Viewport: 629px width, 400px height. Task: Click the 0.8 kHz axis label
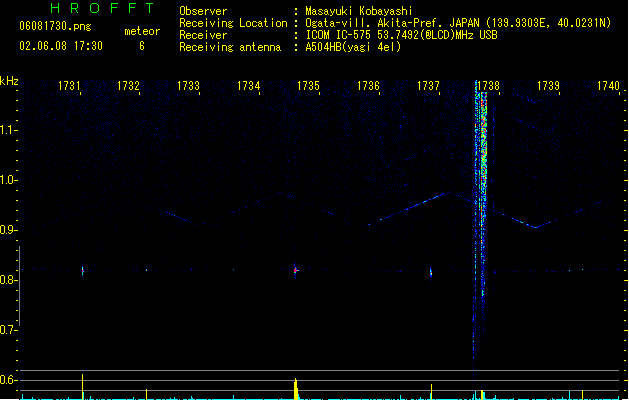pyautogui.click(x=7, y=280)
